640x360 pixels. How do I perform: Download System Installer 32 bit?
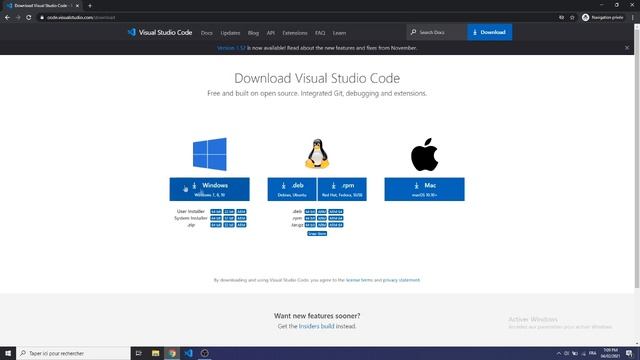point(229,218)
